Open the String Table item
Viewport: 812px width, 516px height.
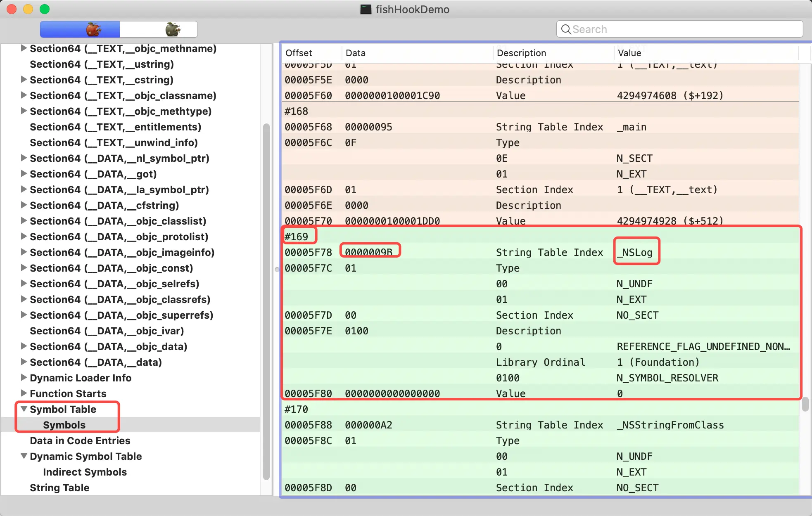point(59,488)
